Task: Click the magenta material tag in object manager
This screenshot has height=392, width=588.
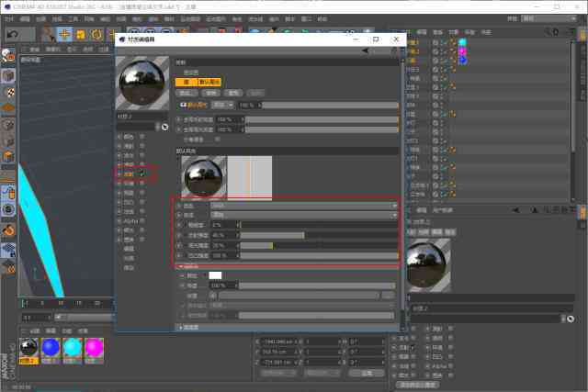Action: pos(462,51)
